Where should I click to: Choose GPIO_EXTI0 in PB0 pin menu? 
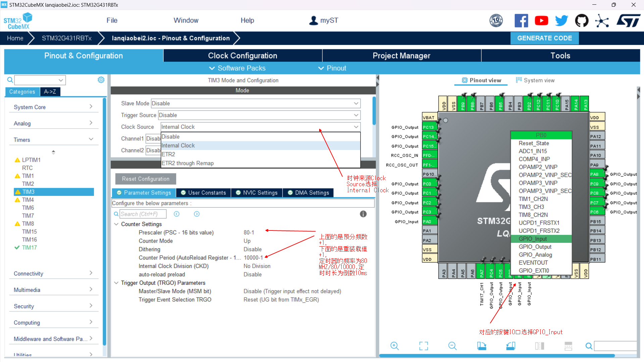[x=541, y=270]
